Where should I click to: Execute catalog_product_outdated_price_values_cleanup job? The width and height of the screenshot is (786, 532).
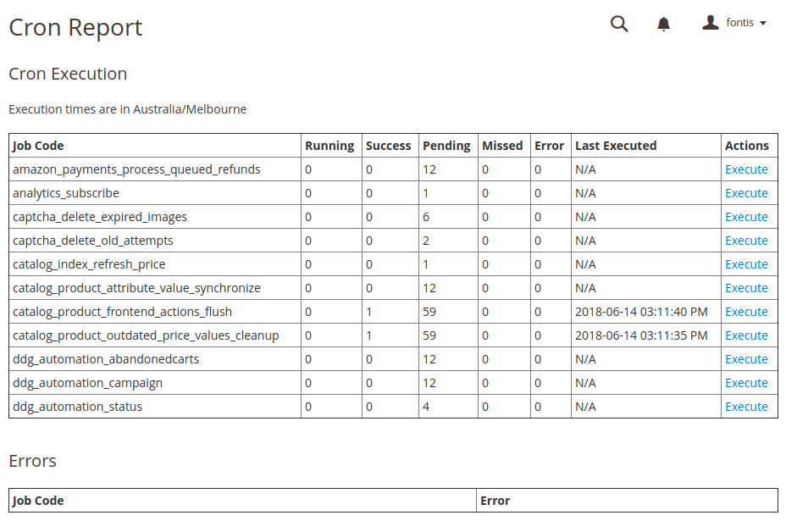(746, 335)
